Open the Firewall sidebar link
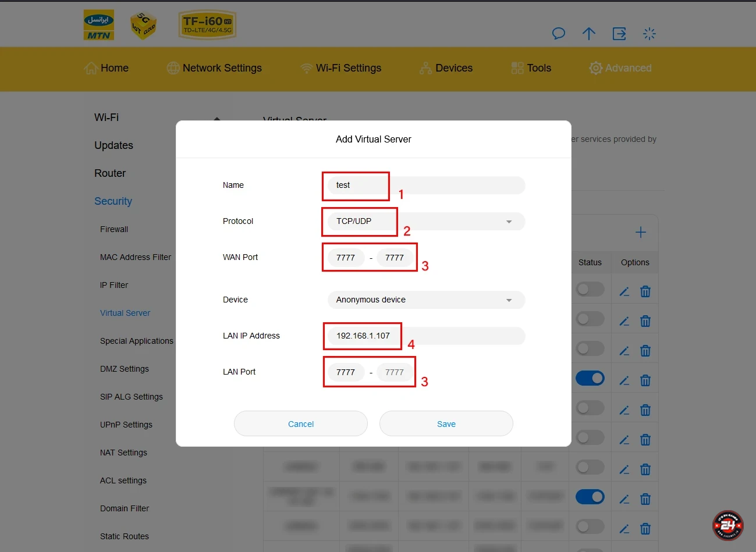 (114, 229)
